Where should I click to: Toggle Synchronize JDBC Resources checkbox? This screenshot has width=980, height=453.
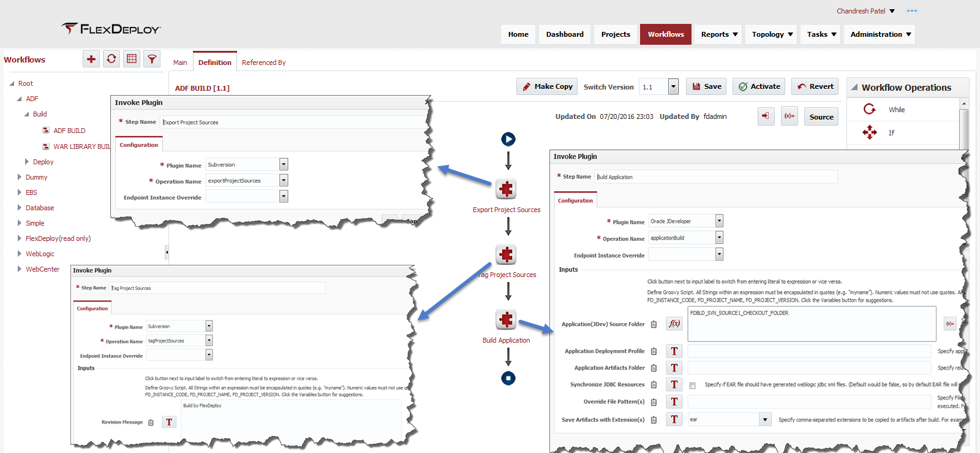coord(692,386)
